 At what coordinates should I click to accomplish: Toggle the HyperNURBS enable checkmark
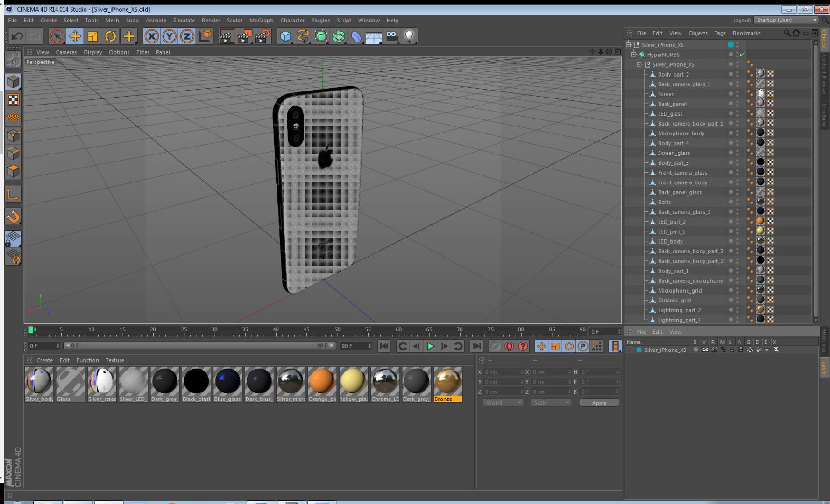(742, 55)
